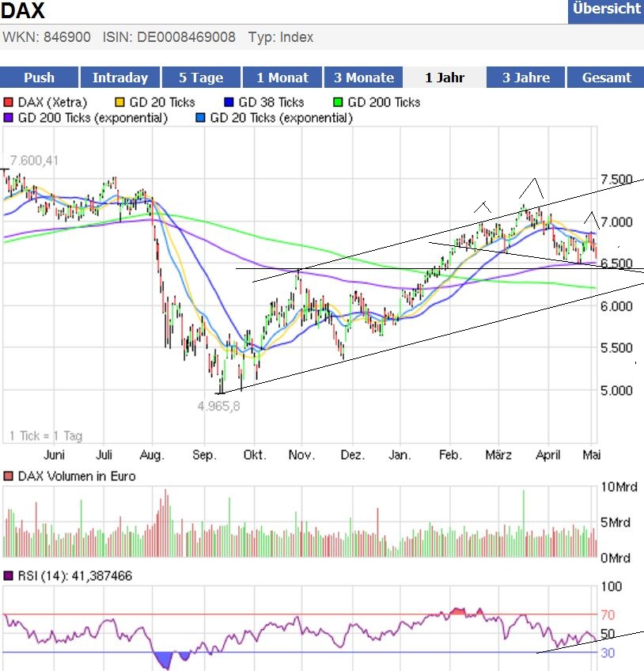Click the GD 20 Ticks (exponential) label
This screenshot has width=644, height=671.
(282, 118)
